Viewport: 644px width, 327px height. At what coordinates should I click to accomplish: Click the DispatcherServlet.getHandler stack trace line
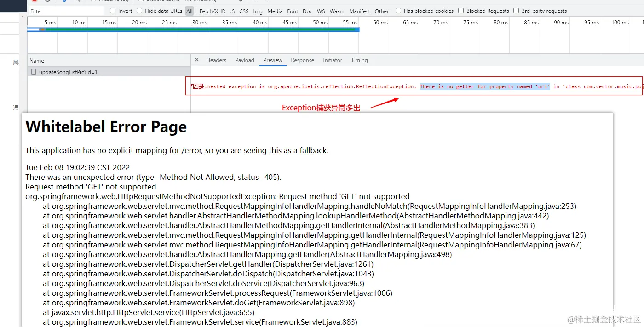208,264
